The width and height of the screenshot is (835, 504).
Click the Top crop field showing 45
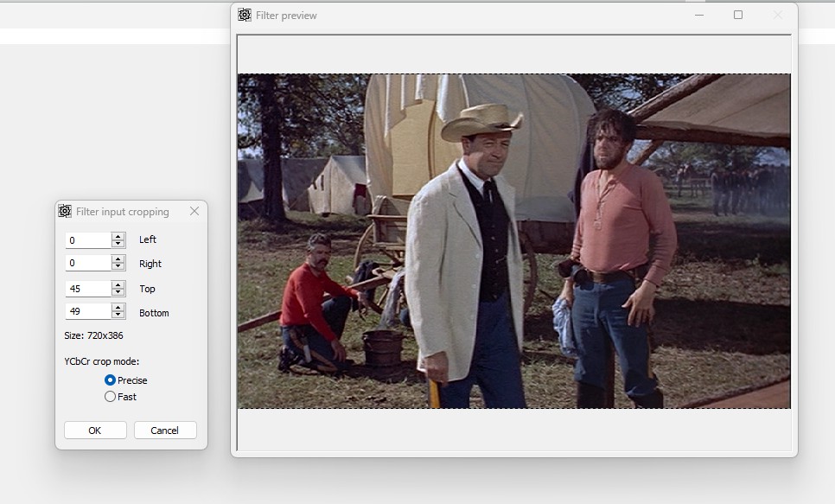[88, 289]
